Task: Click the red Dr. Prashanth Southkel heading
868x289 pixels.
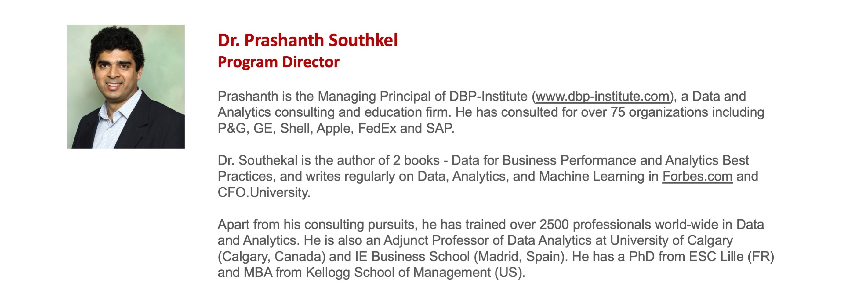Action: click(x=308, y=40)
